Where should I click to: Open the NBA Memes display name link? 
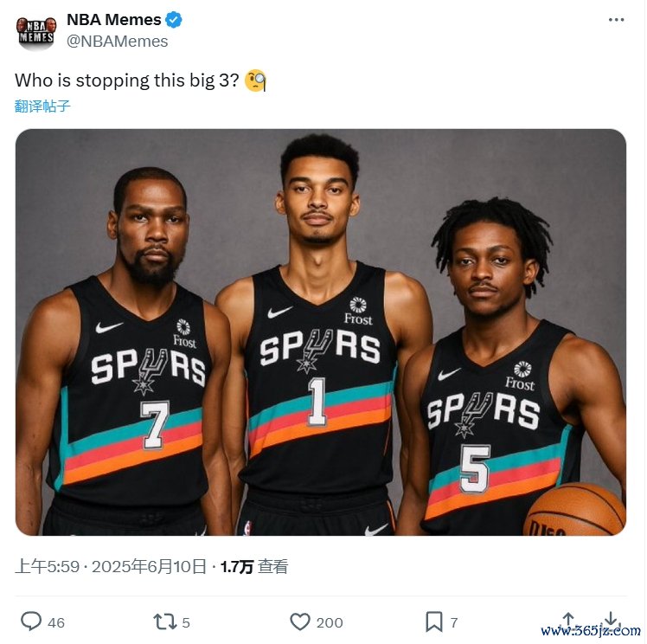[114, 19]
